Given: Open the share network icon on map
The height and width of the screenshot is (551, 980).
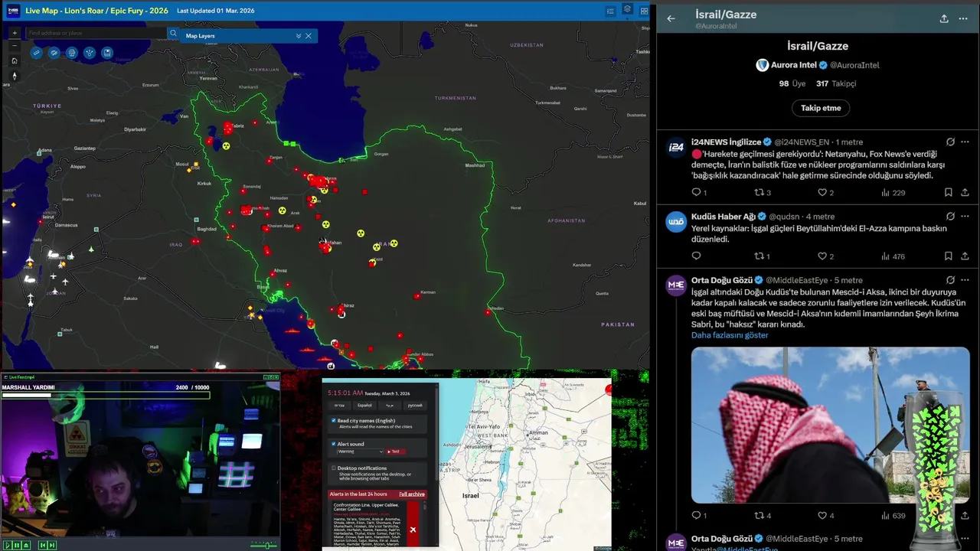Looking at the screenshot, I should coord(90,53).
